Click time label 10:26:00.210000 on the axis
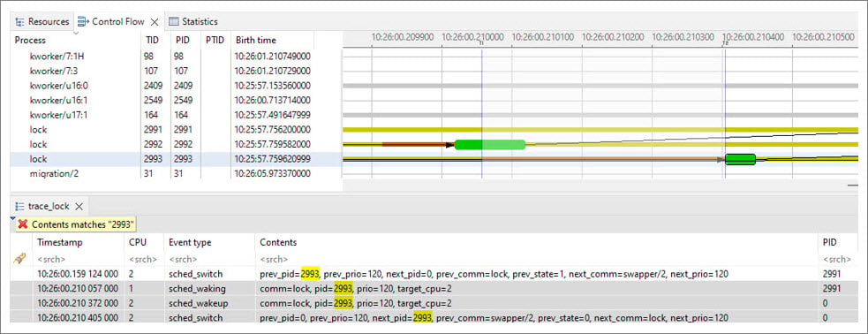Screen dimensions: 868x334 tap(472, 38)
